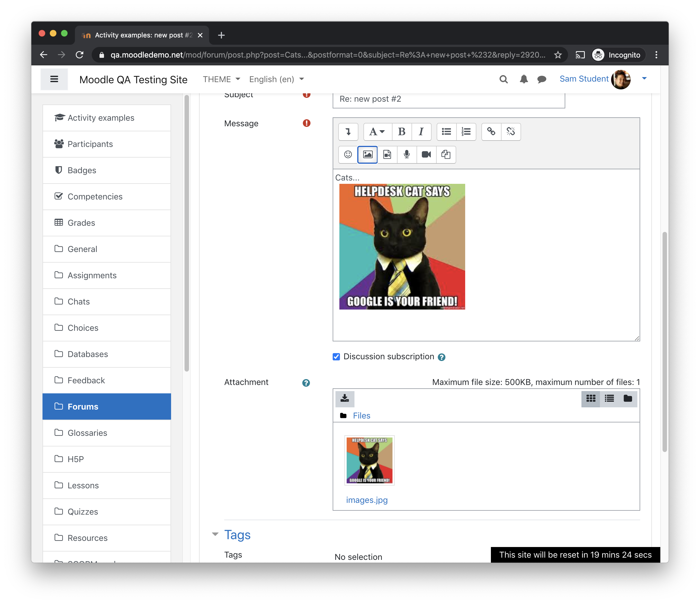Open Lessons section in sidebar
This screenshot has width=700, height=604.
click(107, 486)
